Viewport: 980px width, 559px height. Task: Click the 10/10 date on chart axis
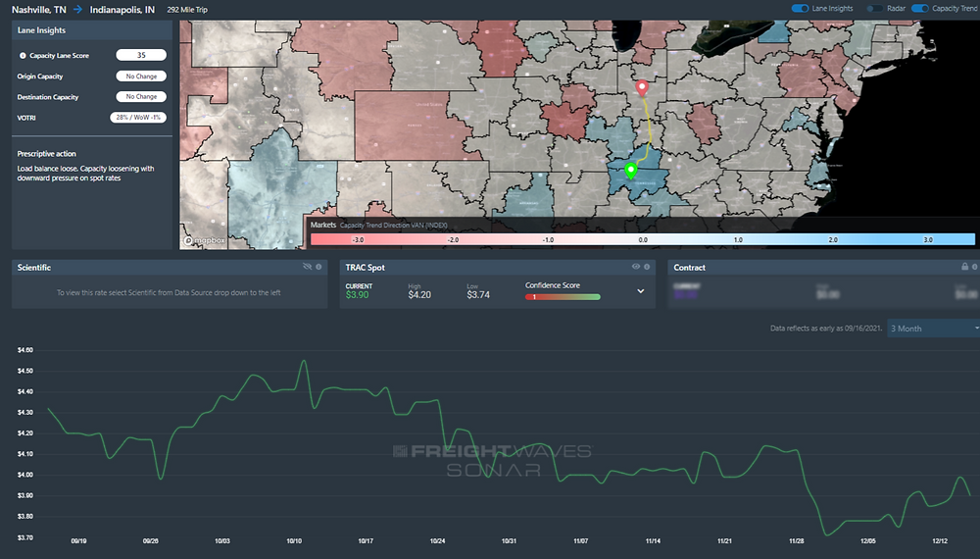294,541
